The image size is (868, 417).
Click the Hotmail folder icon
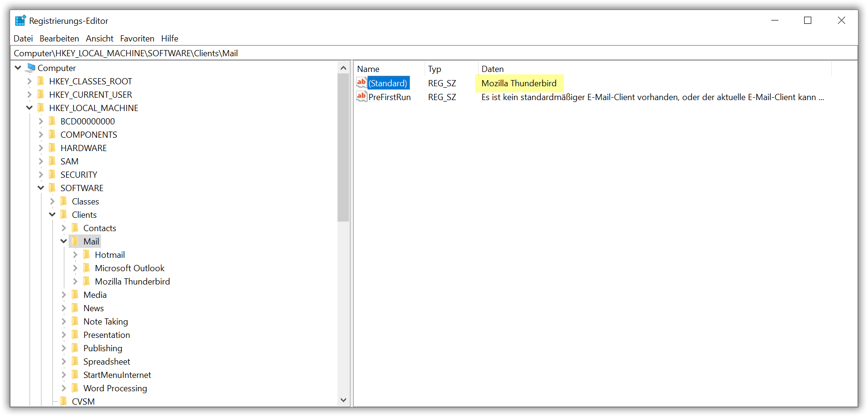coord(87,254)
